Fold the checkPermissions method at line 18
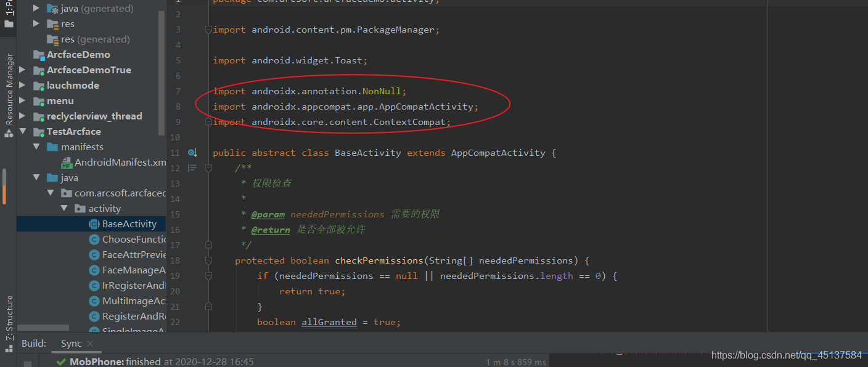This screenshot has width=868, height=367. [x=208, y=260]
